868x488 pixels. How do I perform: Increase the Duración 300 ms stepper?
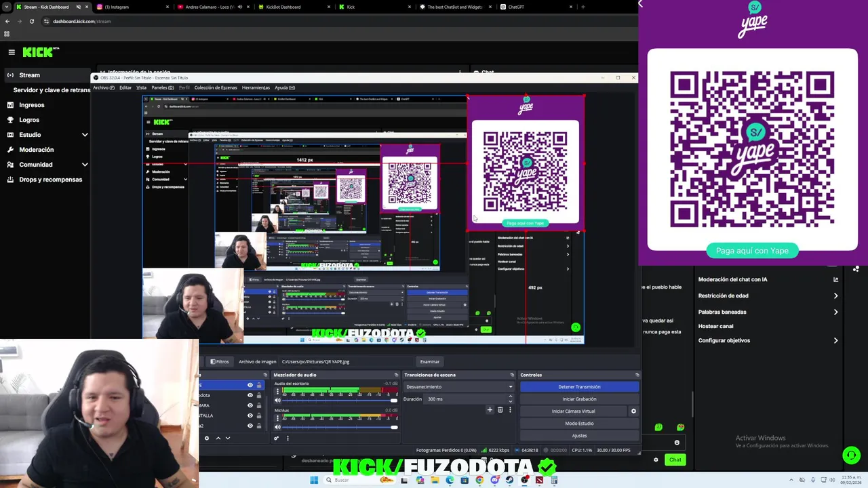point(511,397)
